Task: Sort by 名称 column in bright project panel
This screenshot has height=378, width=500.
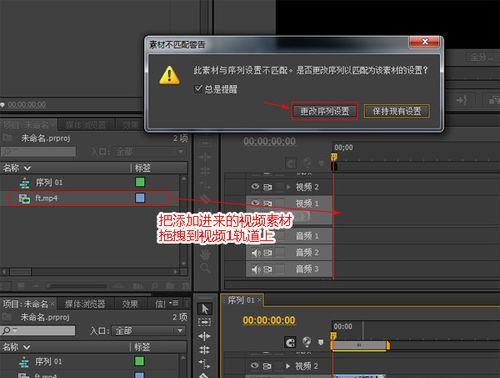Action: (16, 347)
